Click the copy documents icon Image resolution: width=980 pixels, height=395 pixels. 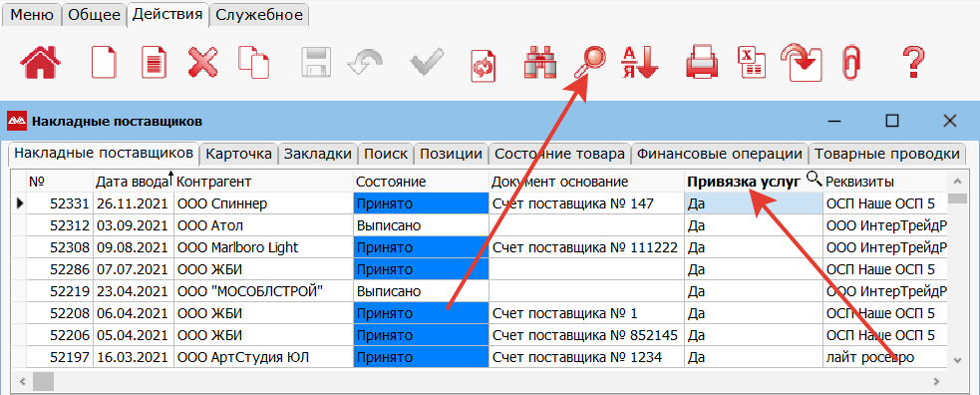254,63
